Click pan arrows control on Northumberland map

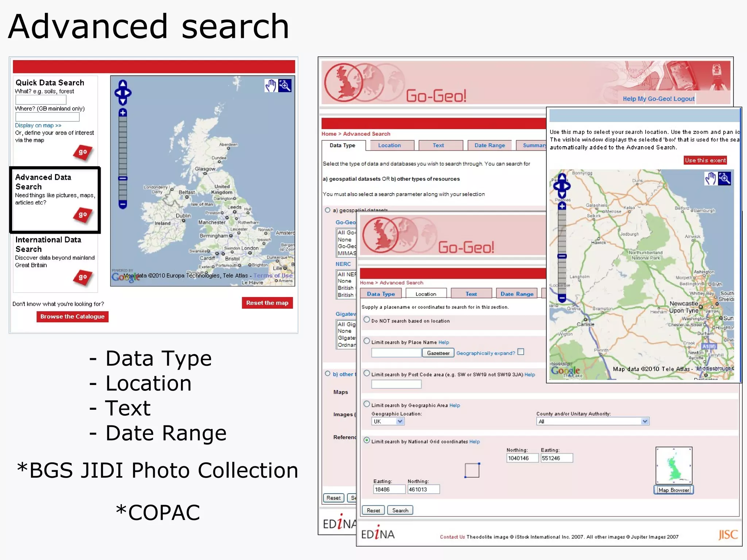(x=562, y=186)
